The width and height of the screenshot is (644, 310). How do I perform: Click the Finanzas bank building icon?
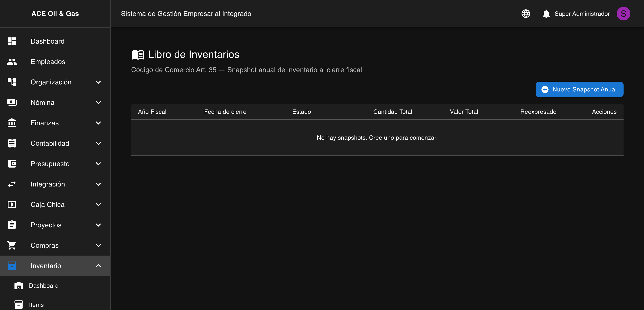coord(12,123)
